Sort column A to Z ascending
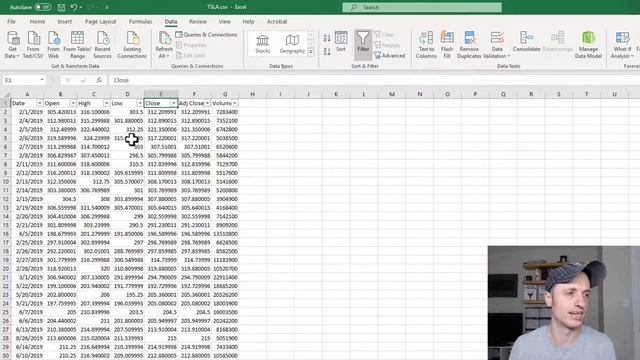640x360 pixels. (327, 38)
